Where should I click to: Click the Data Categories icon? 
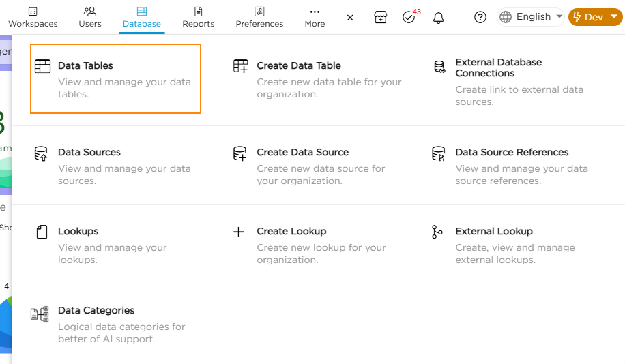pyautogui.click(x=40, y=314)
